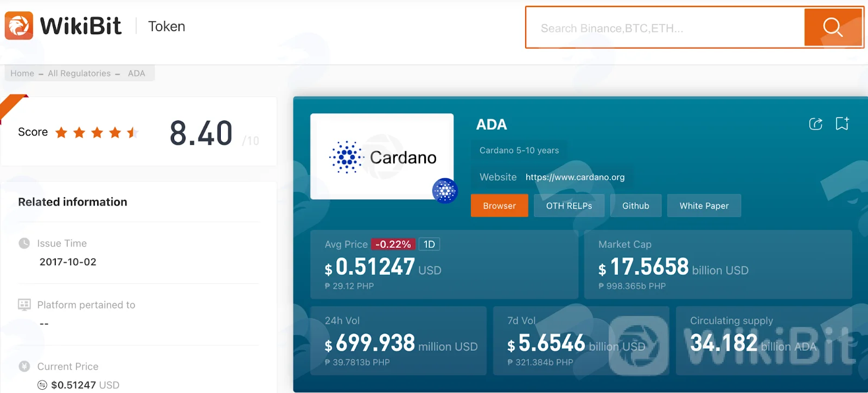The width and height of the screenshot is (868, 393).
Task: Click the Cardano 5-10 years tag
Action: click(519, 150)
